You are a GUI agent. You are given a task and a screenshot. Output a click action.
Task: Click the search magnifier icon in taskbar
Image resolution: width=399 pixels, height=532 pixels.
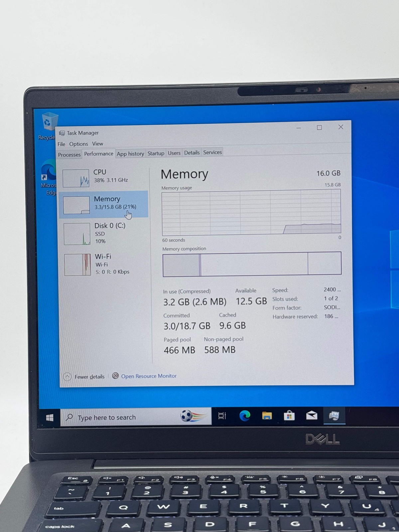point(69,417)
